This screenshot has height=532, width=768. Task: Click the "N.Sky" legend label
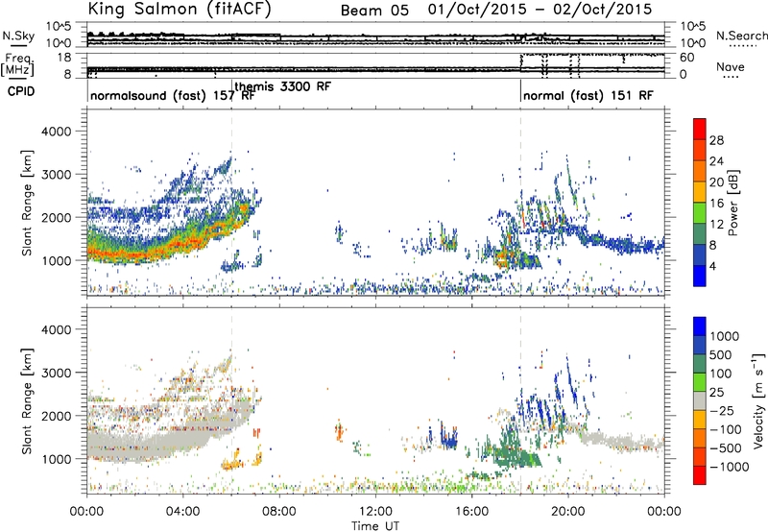pos(18,36)
